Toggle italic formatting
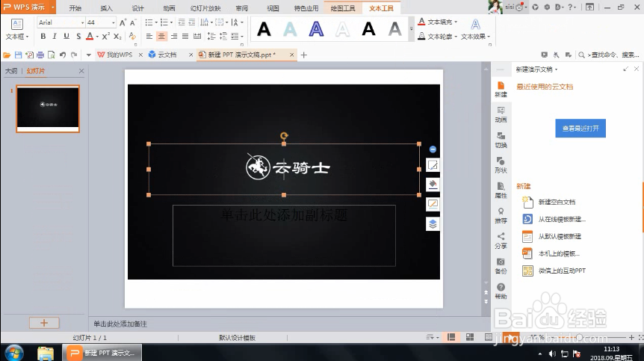 tap(55, 37)
